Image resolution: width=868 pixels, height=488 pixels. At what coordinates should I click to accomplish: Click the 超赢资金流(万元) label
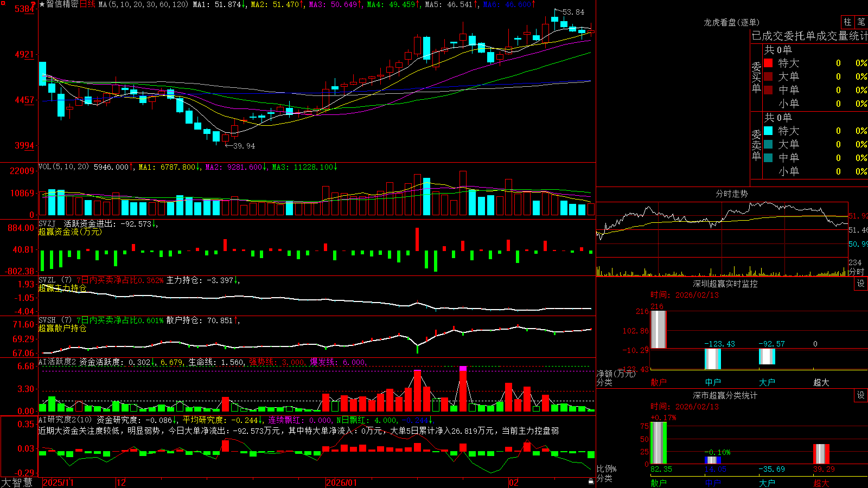70,232
